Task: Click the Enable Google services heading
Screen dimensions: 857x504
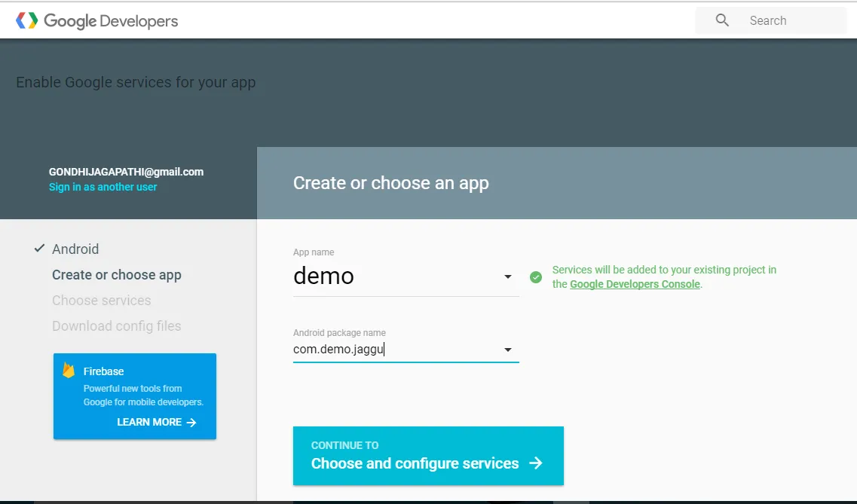Action: pyautogui.click(x=136, y=82)
